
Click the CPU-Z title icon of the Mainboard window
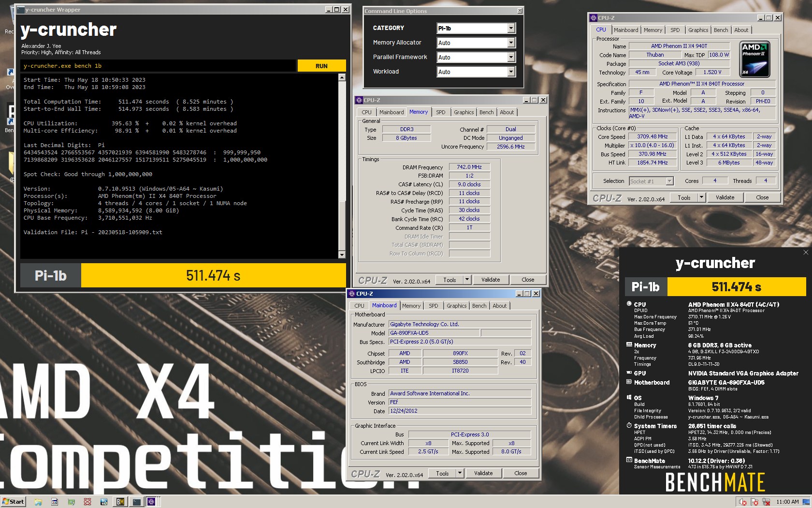[x=352, y=294]
